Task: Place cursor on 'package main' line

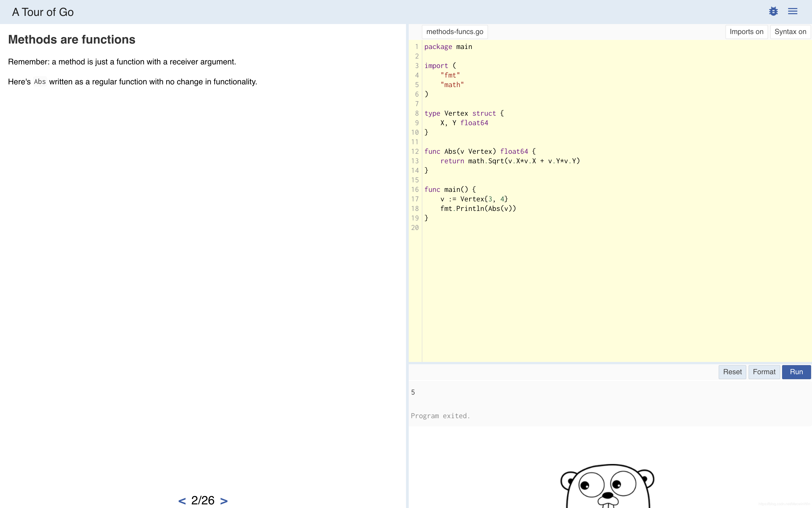Action: point(448,47)
